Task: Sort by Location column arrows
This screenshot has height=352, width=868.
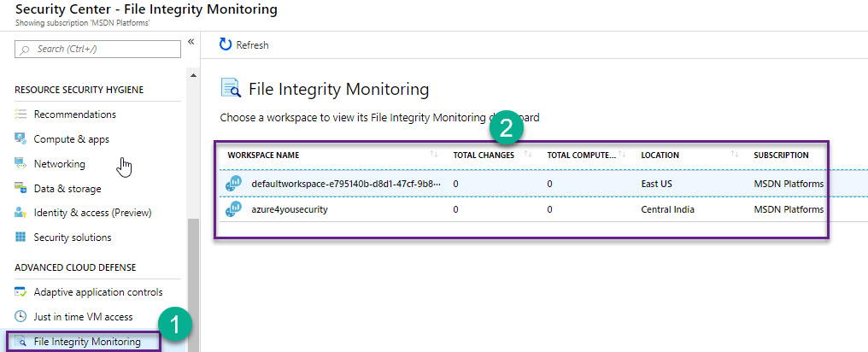Action: [x=735, y=155]
